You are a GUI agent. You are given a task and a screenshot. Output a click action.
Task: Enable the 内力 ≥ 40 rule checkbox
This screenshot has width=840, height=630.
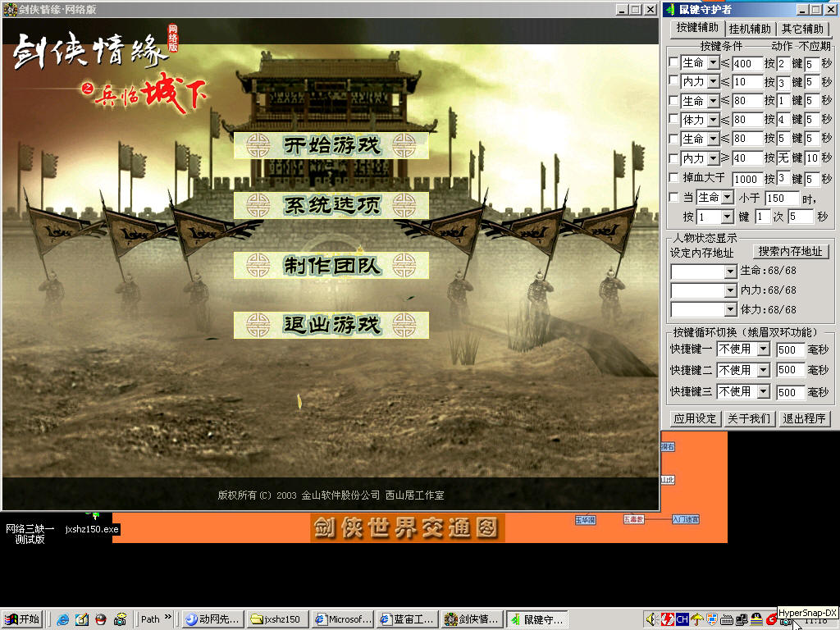[674, 157]
